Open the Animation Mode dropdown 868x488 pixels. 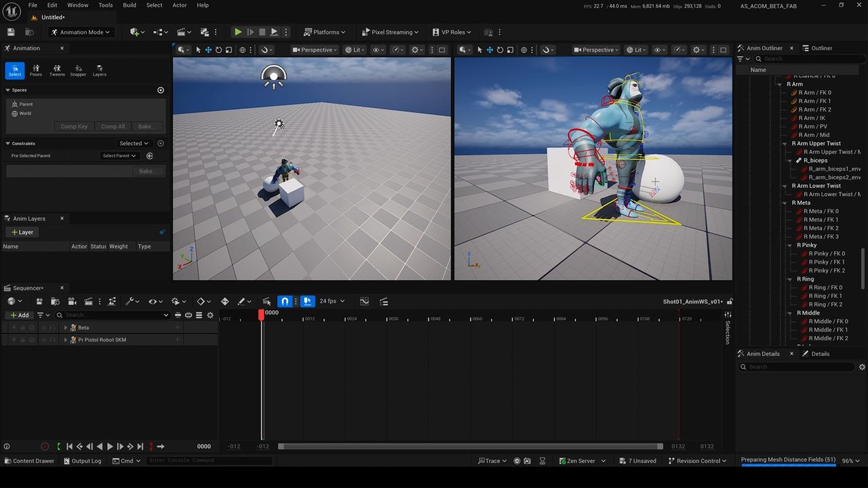(81, 32)
